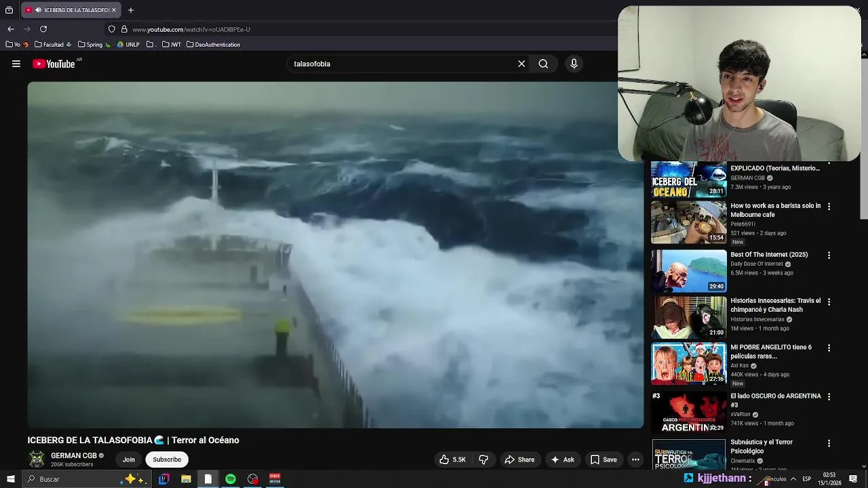Open Windows notification center icon

[x=853, y=479]
